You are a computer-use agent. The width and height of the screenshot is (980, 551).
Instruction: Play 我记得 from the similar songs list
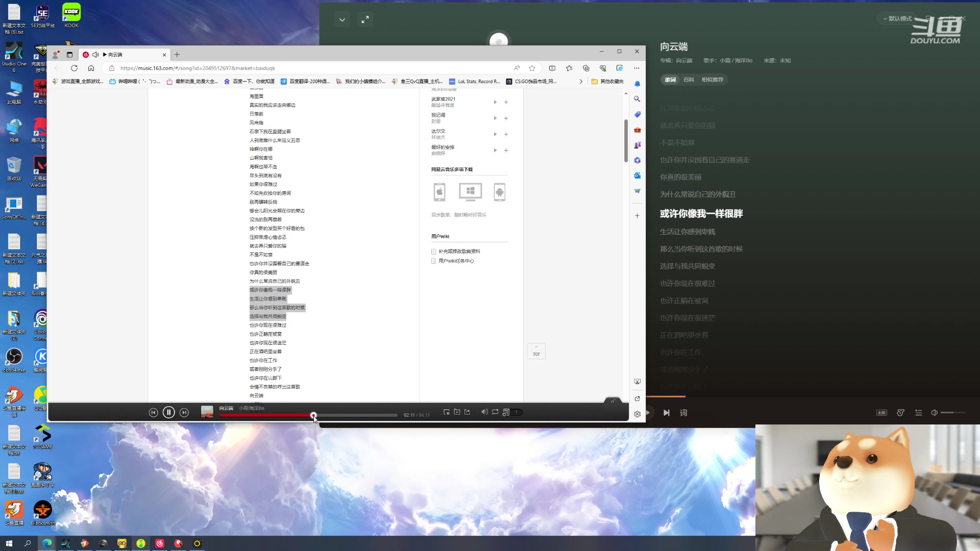click(x=495, y=118)
